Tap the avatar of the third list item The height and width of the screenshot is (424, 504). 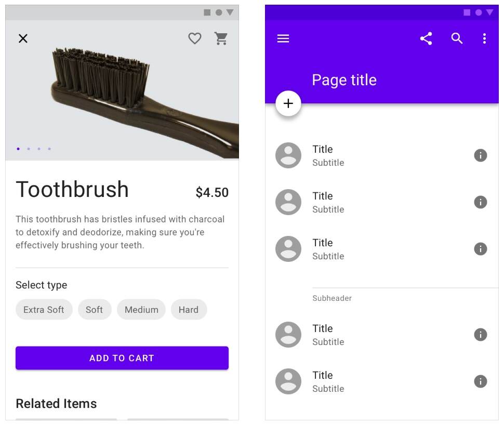(x=288, y=249)
